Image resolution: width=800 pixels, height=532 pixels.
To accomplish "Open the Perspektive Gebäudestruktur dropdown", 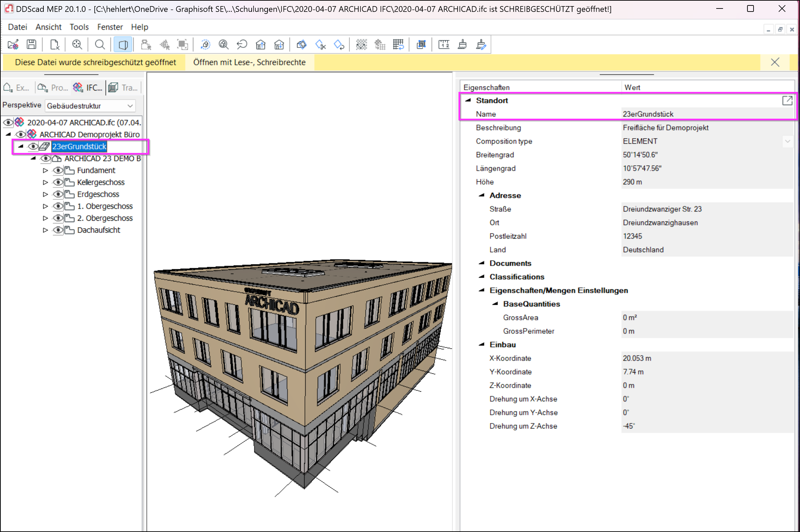I will (x=90, y=106).
